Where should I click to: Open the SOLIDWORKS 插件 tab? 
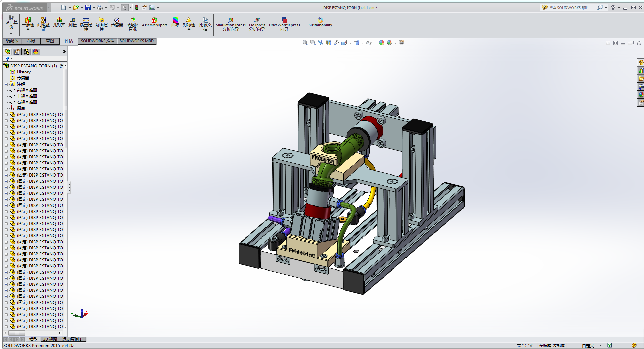point(97,41)
